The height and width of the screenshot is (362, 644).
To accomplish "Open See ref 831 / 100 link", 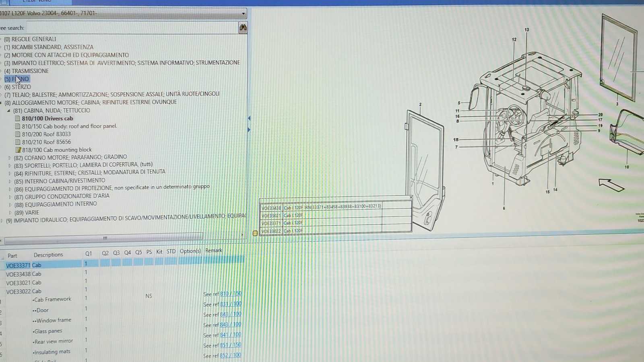I will click(x=231, y=304).
